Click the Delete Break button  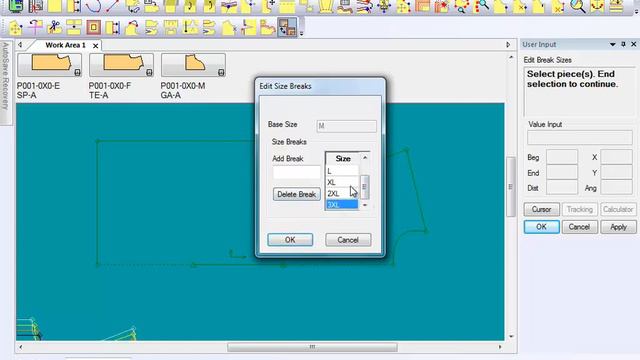click(297, 194)
